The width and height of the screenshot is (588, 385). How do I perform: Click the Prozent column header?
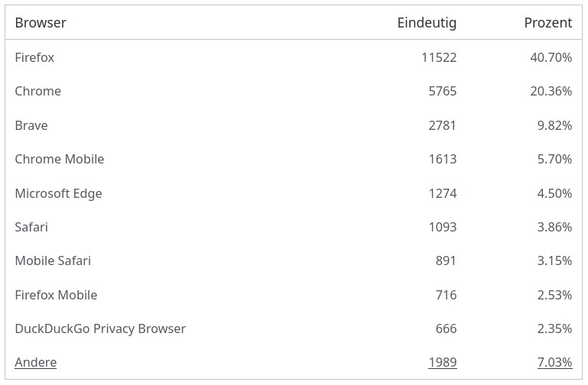click(x=547, y=23)
